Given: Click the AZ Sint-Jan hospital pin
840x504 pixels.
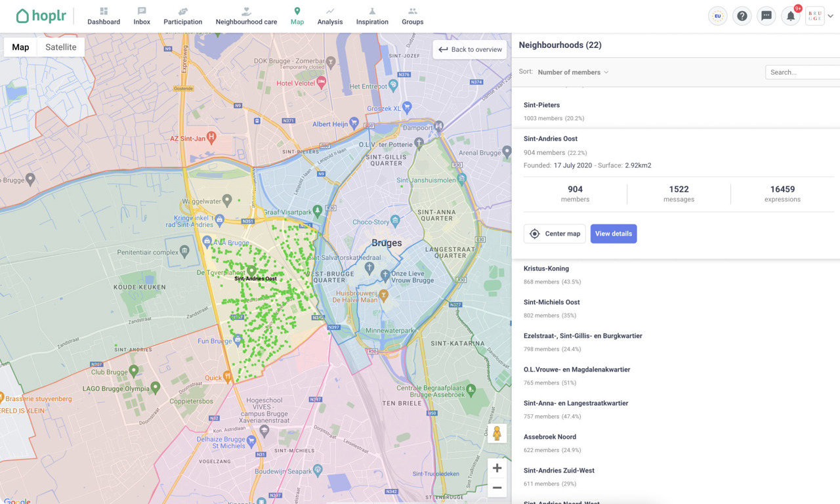Looking at the screenshot, I should point(211,136).
